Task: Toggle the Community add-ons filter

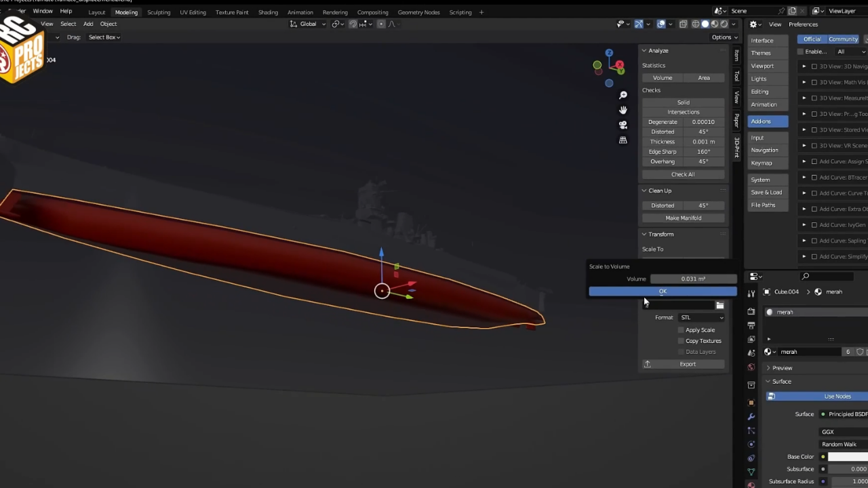Action: click(x=843, y=39)
